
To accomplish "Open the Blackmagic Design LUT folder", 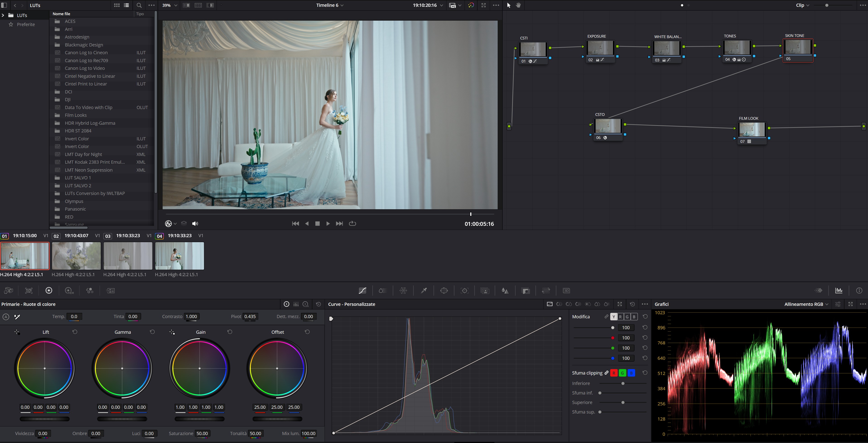I will coord(84,45).
